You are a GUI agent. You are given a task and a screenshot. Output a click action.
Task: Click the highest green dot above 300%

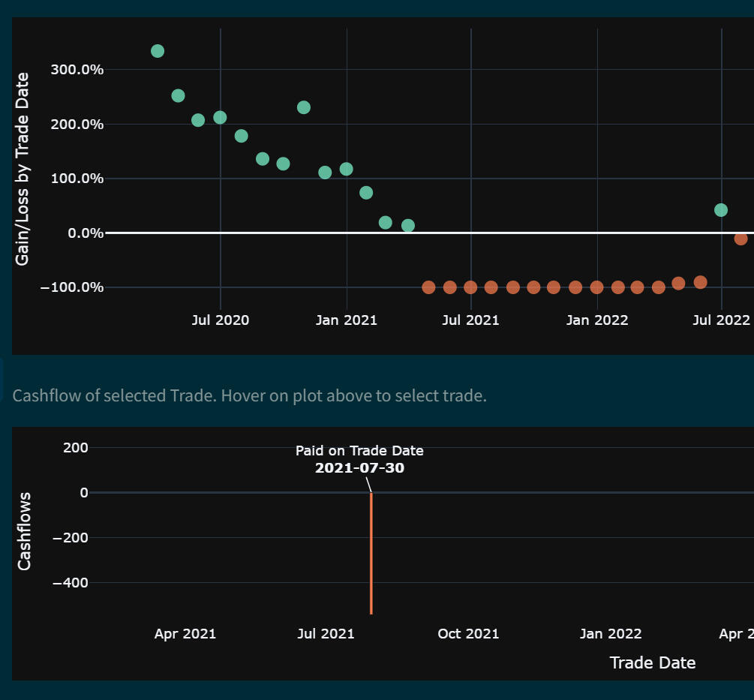tap(158, 51)
